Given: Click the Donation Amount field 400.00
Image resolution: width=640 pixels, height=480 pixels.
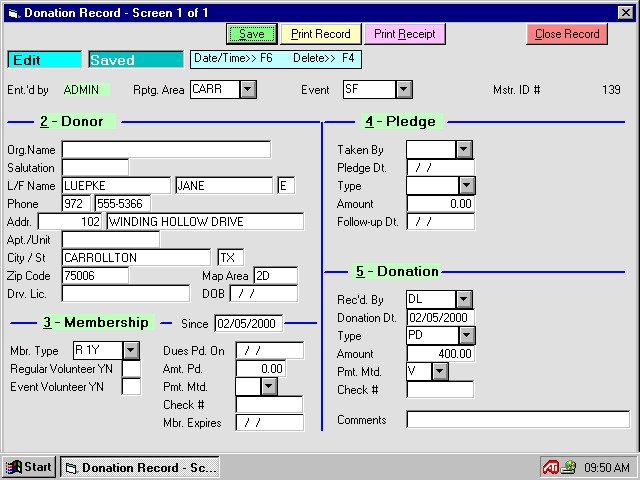Looking at the screenshot, I should point(441,353).
